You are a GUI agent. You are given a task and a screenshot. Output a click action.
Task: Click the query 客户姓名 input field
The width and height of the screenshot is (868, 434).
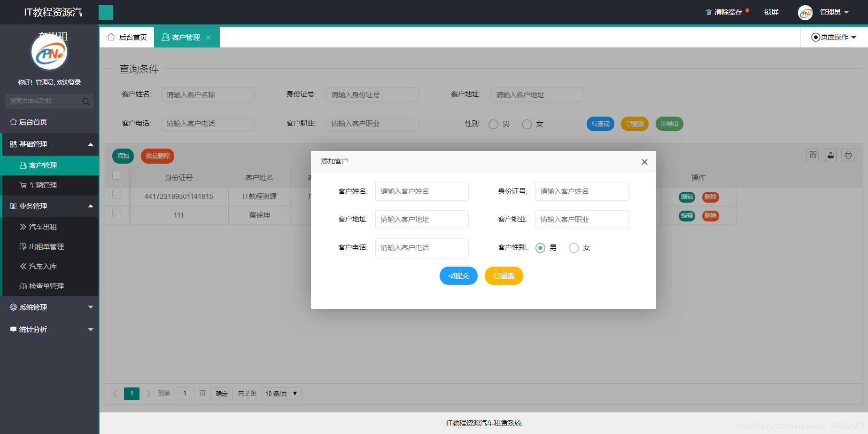[x=208, y=95]
